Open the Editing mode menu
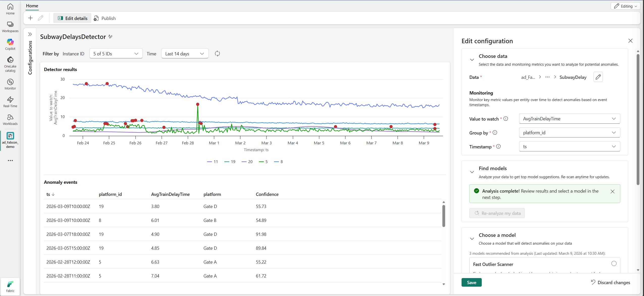The width and height of the screenshot is (644, 296). (626, 6)
